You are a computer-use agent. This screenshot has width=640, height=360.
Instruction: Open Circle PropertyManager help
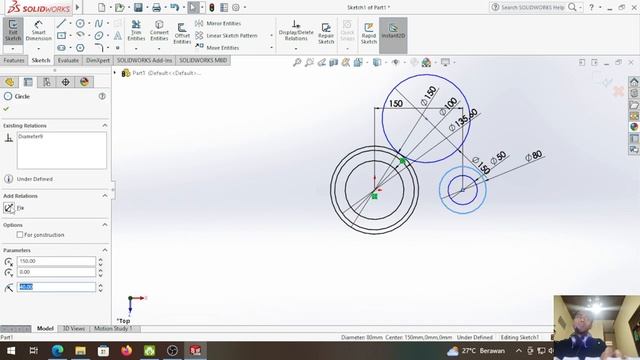click(102, 96)
